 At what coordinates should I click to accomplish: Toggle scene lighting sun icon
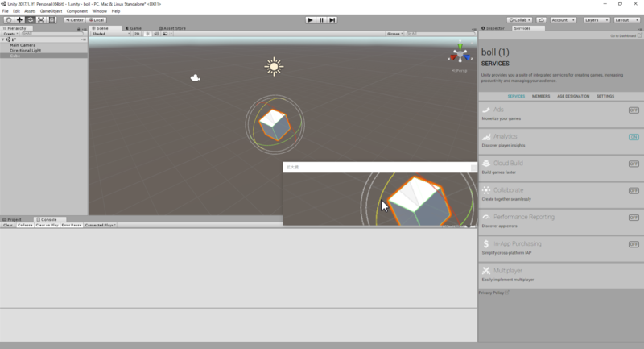[x=147, y=34]
